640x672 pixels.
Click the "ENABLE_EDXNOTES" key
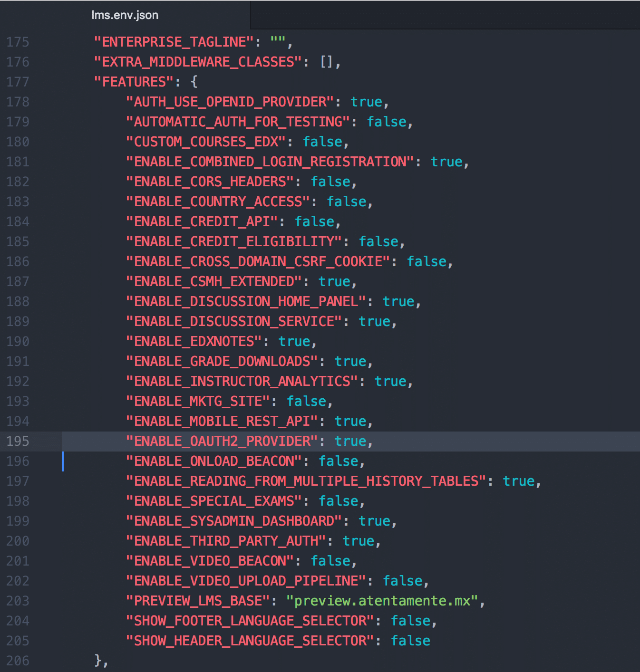[194, 341]
